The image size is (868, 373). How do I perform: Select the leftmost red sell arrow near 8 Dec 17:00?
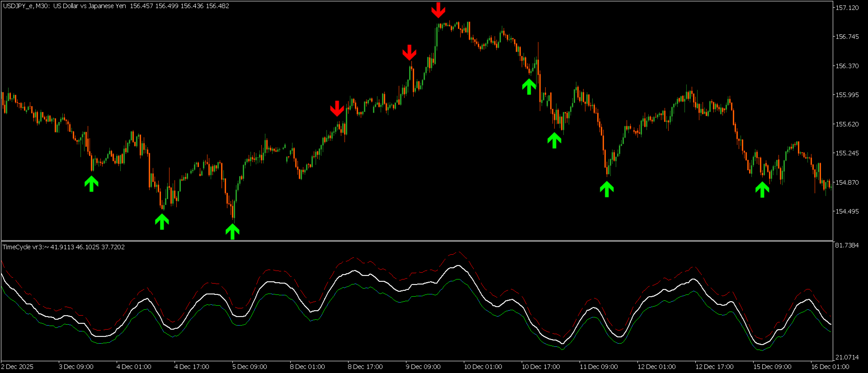[x=337, y=108]
